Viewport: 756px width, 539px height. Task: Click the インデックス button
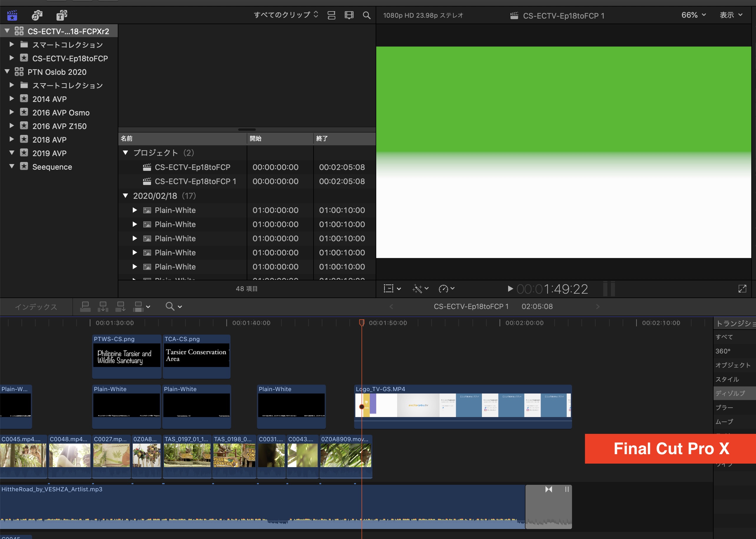coord(36,307)
